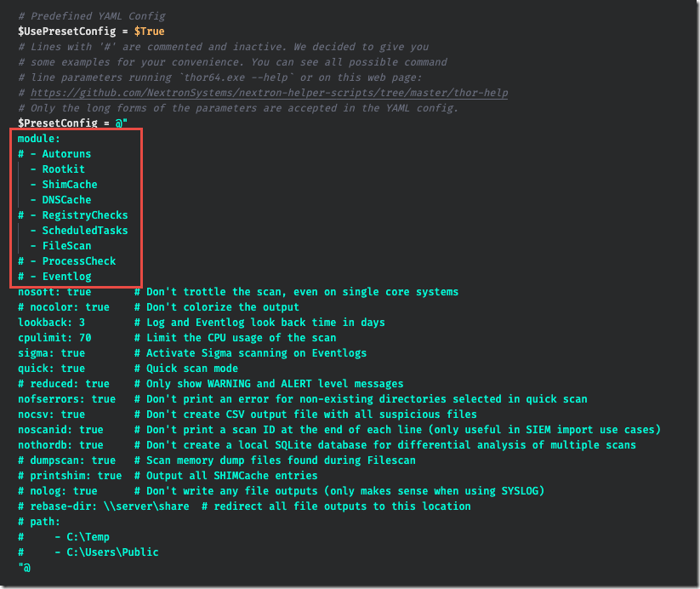Image resolution: width=700 pixels, height=589 pixels.
Task: Click the $UsePresetConfig variable name
Action: [x=70, y=31]
